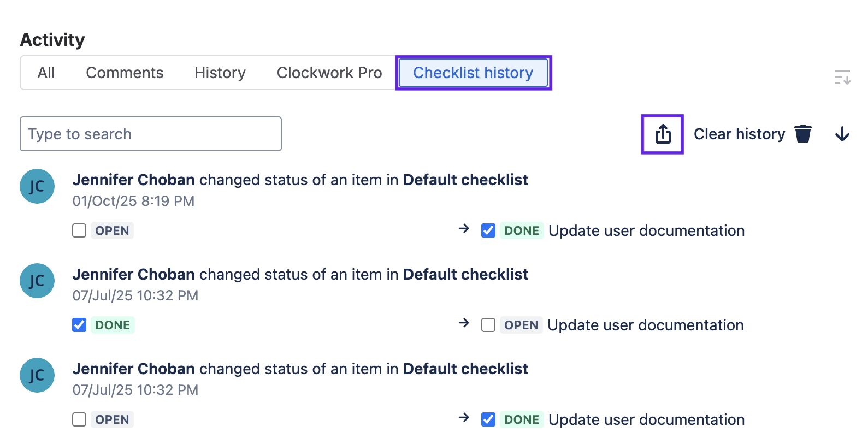Select the Checklist history tab

[x=473, y=73]
